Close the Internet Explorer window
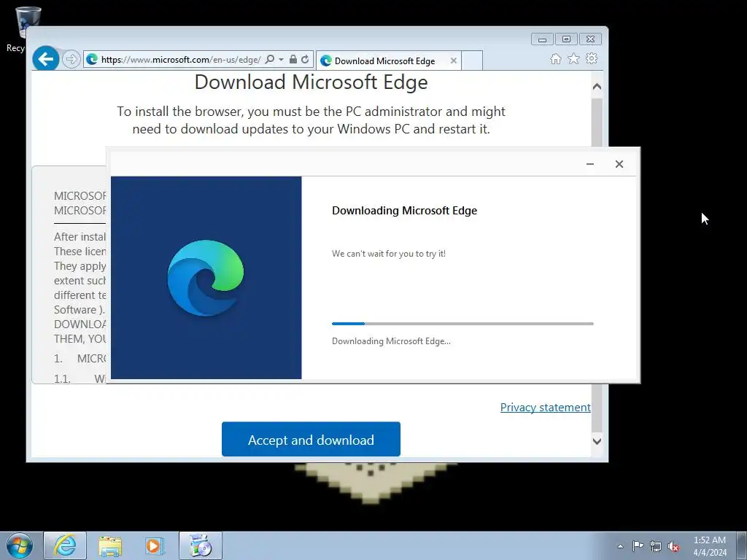Viewport: 747px width, 560px height. click(590, 39)
